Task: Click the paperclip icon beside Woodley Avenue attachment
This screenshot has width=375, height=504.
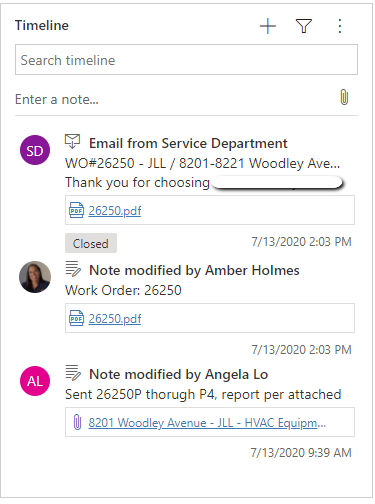Action: pyautogui.click(x=77, y=422)
